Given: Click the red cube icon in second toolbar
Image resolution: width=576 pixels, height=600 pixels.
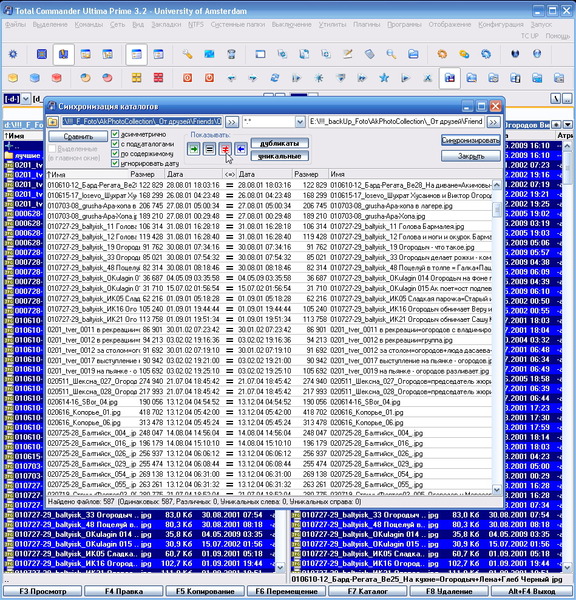Looking at the screenshot, I should tap(57, 78).
